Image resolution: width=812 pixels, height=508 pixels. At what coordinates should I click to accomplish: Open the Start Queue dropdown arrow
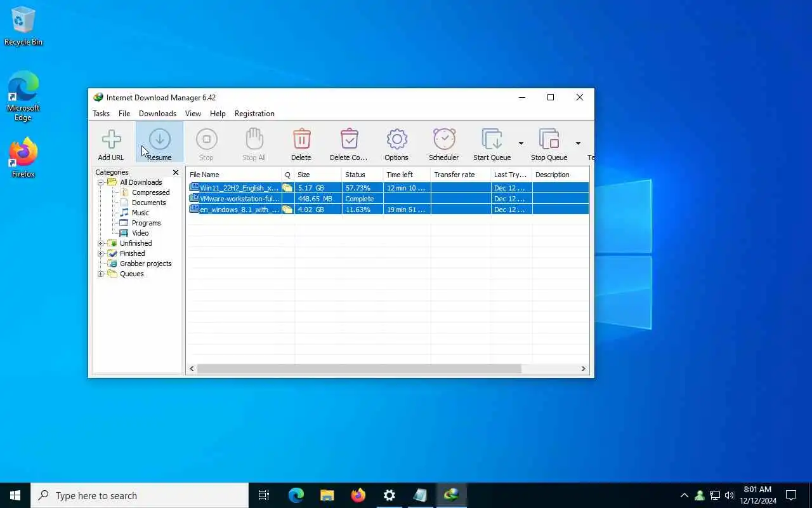[x=521, y=143]
